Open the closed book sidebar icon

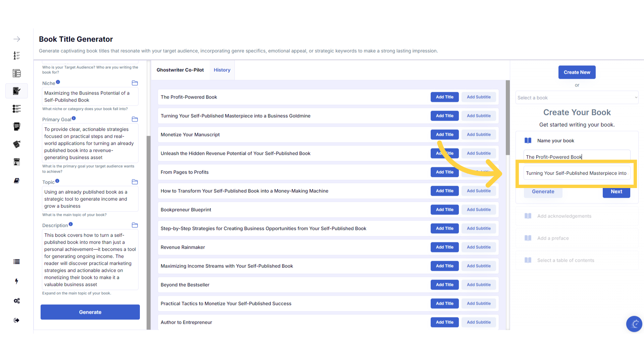17,181
